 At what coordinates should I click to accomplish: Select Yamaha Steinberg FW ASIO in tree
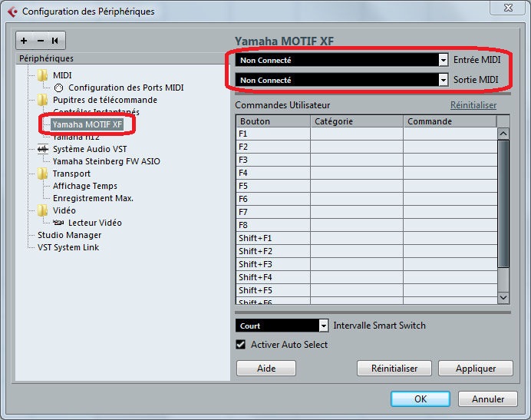click(x=106, y=161)
